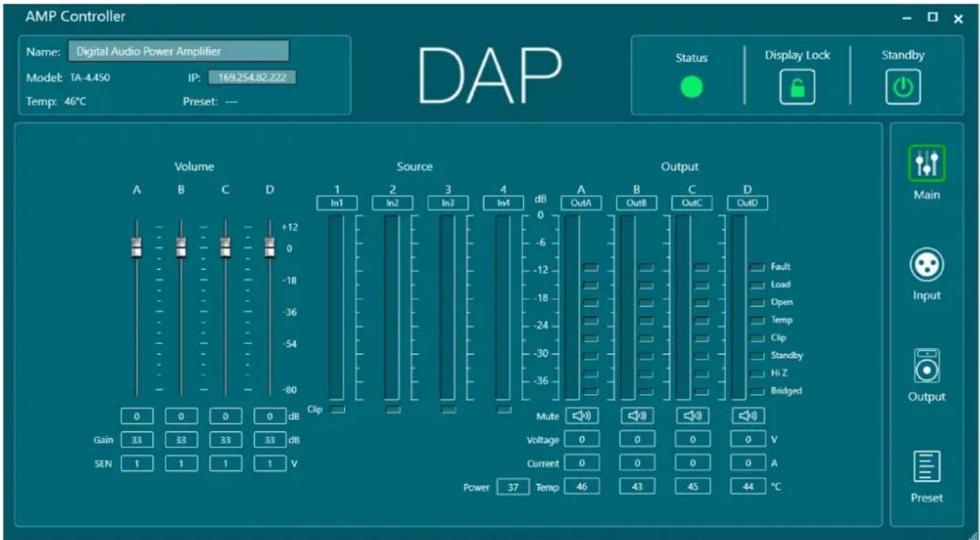Click the Temp value 45 for output C
980x540 pixels.
692,487
